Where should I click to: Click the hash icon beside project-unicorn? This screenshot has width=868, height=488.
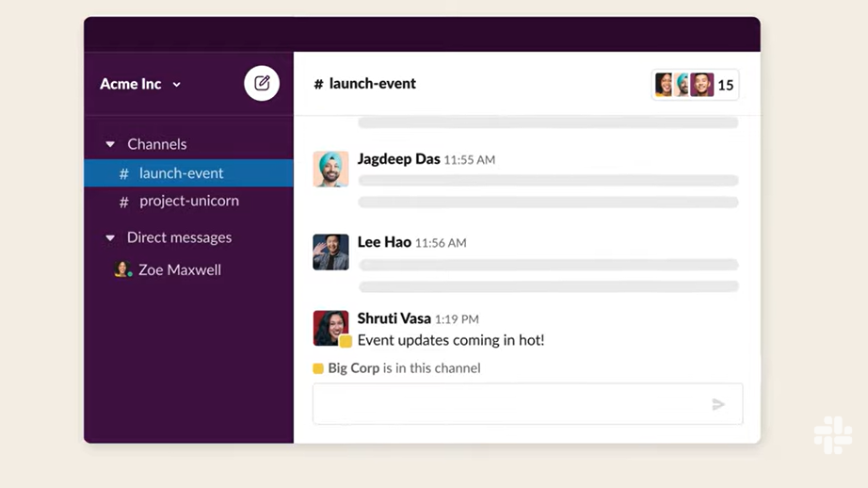(124, 203)
